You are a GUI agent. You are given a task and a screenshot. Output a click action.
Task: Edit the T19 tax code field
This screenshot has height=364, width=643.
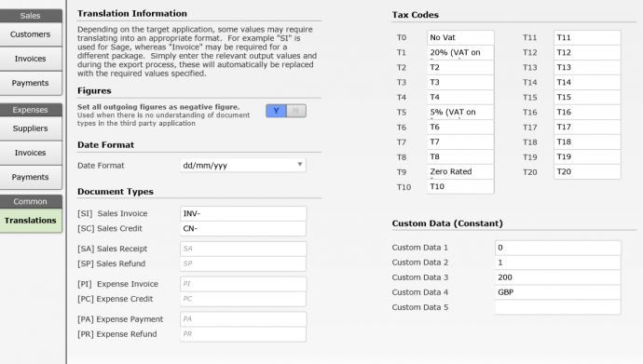click(x=587, y=156)
